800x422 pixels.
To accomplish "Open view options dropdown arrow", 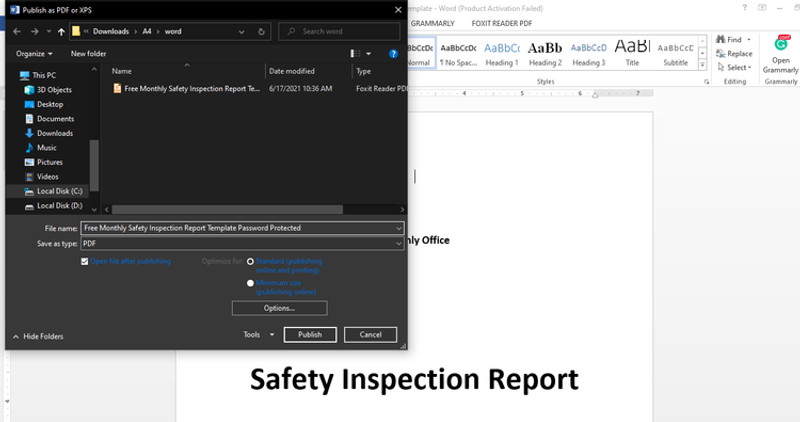I will (x=368, y=54).
